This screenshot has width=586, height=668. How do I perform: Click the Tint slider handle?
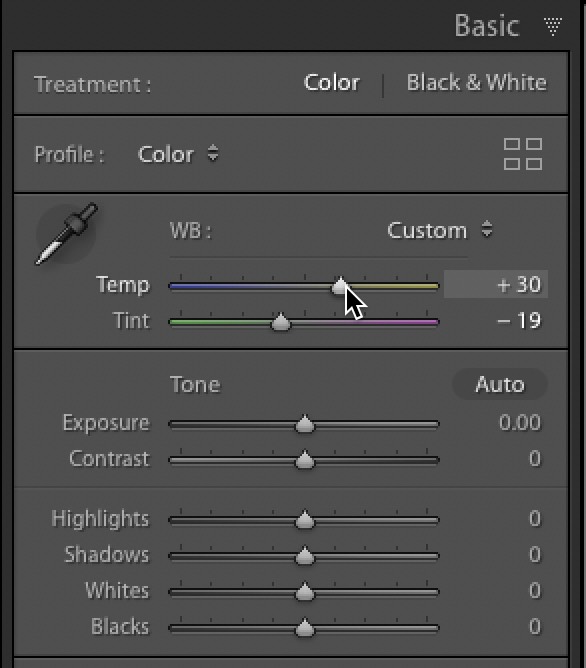pos(281,322)
